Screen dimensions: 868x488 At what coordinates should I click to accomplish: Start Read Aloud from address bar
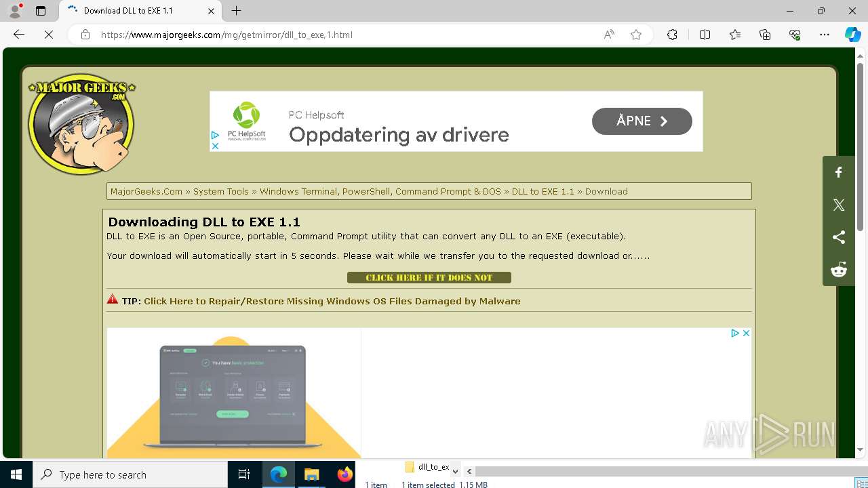point(609,35)
